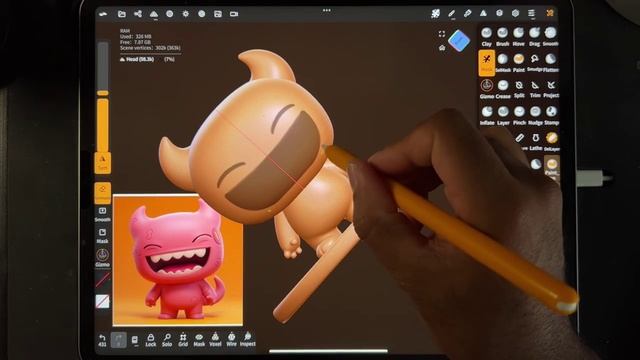The width and height of the screenshot is (640, 360).
Task: Select the Trim tool
Action: (535, 89)
